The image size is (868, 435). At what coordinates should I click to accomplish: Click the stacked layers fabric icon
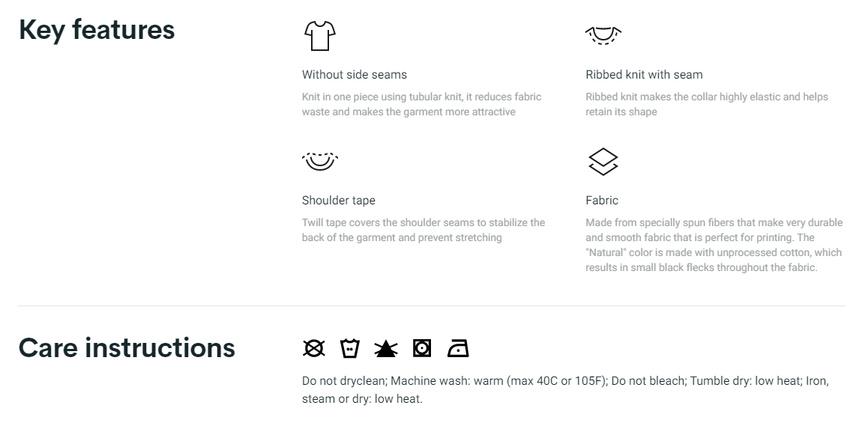click(603, 162)
